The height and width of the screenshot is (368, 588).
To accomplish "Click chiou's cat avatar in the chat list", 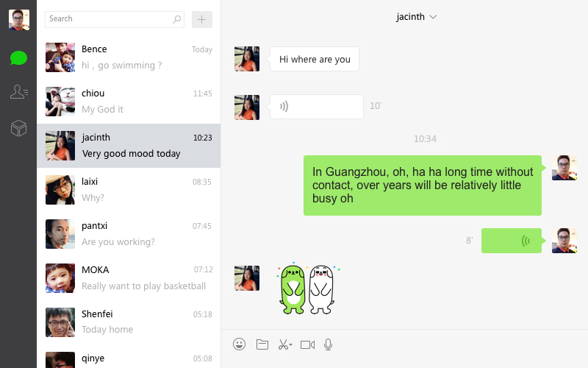I will point(60,102).
